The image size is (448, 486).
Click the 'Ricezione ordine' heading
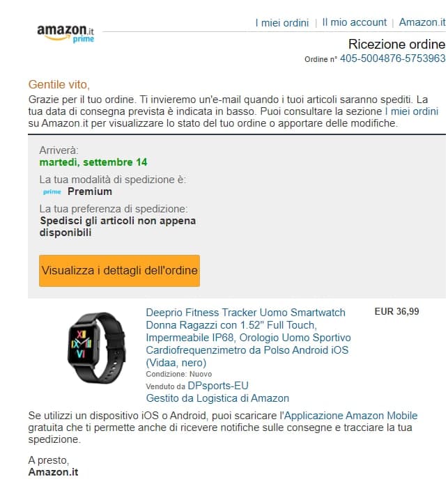397,44
